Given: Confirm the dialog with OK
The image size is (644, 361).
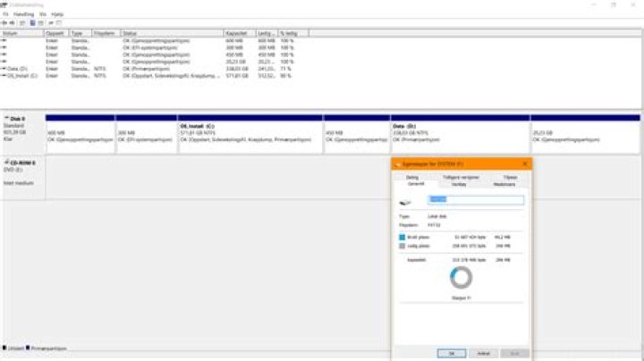Looking at the screenshot, I should pos(452,353).
